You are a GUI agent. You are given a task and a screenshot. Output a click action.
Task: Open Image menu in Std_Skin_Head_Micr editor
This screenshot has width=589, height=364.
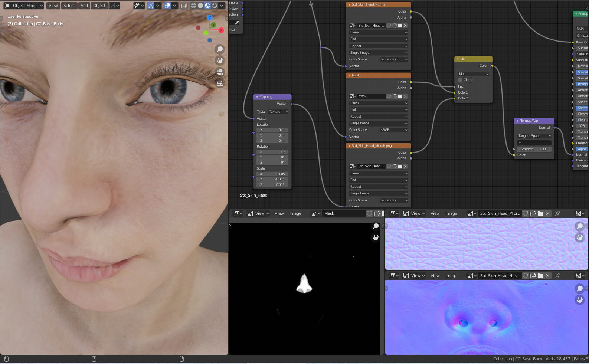pyautogui.click(x=451, y=213)
